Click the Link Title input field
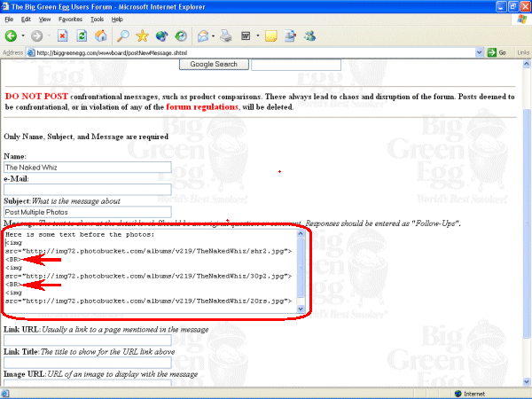This screenshot has width=532, height=399. click(x=88, y=363)
